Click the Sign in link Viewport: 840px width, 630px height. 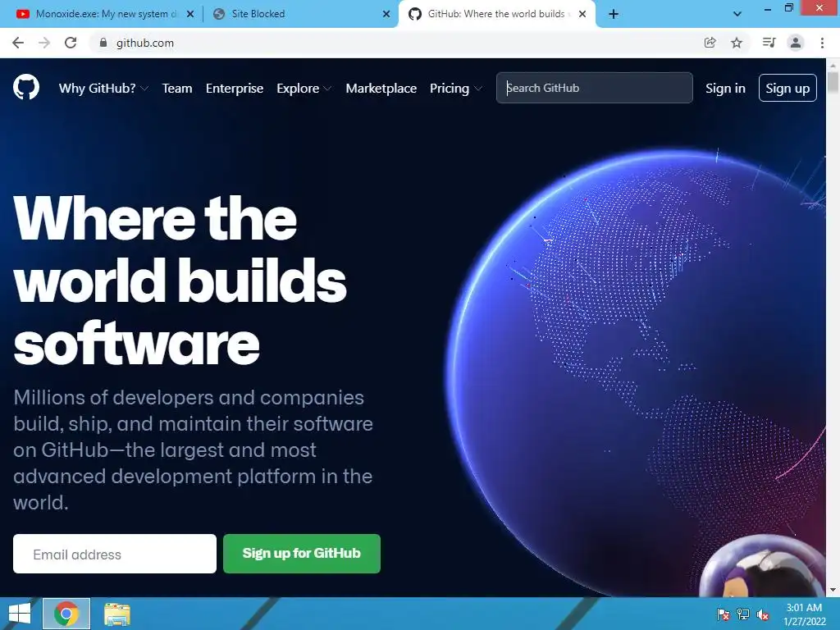click(x=725, y=89)
